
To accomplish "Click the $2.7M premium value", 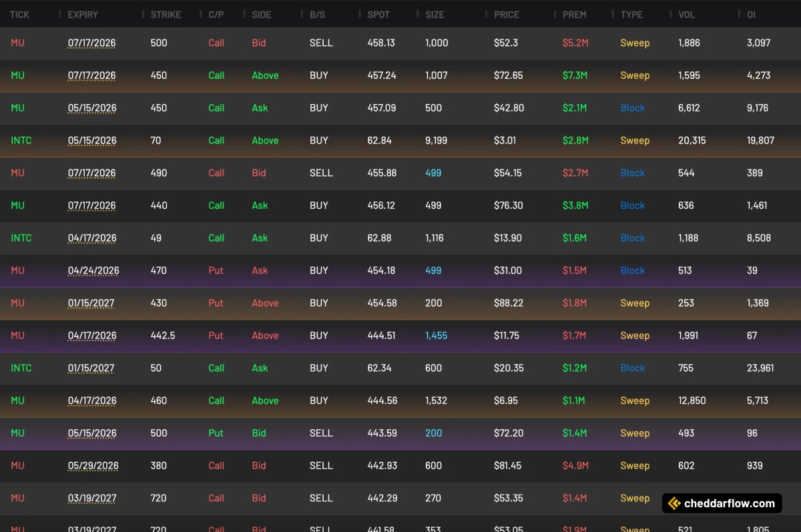I will (x=575, y=173).
